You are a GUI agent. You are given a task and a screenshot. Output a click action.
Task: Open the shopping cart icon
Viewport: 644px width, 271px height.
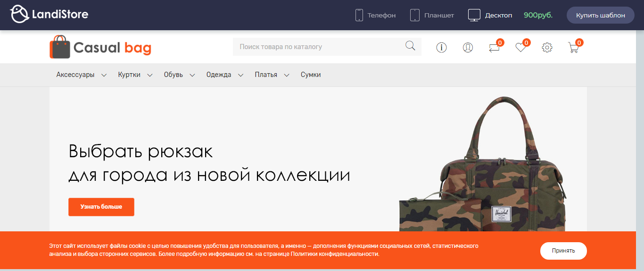point(573,47)
